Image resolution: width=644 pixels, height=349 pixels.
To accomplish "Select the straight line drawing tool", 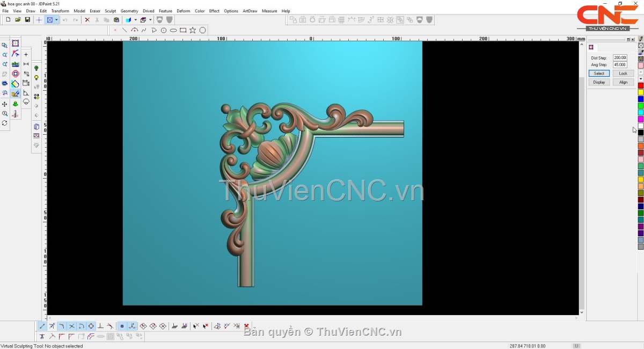I will pyautogui.click(x=125, y=30).
